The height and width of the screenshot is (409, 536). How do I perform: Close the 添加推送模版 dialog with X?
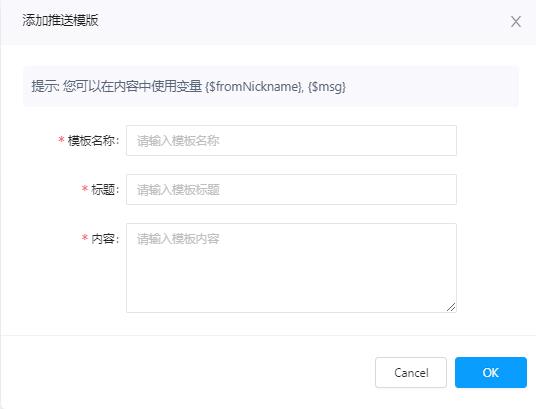(515, 22)
